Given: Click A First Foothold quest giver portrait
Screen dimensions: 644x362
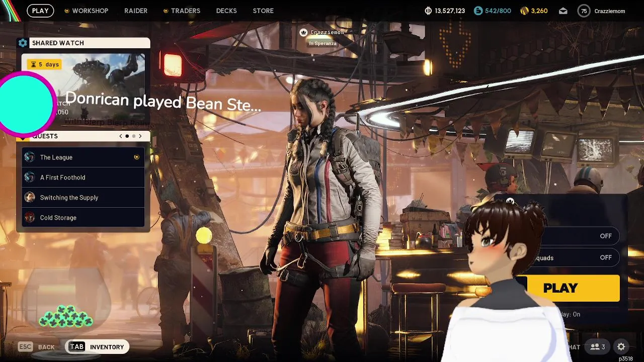Looking at the screenshot, I should coord(30,177).
